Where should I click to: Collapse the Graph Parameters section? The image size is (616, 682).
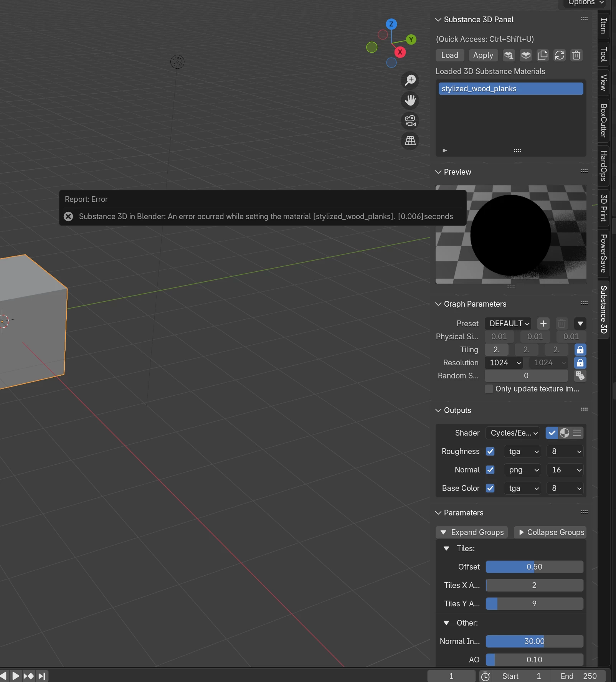click(x=438, y=304)
